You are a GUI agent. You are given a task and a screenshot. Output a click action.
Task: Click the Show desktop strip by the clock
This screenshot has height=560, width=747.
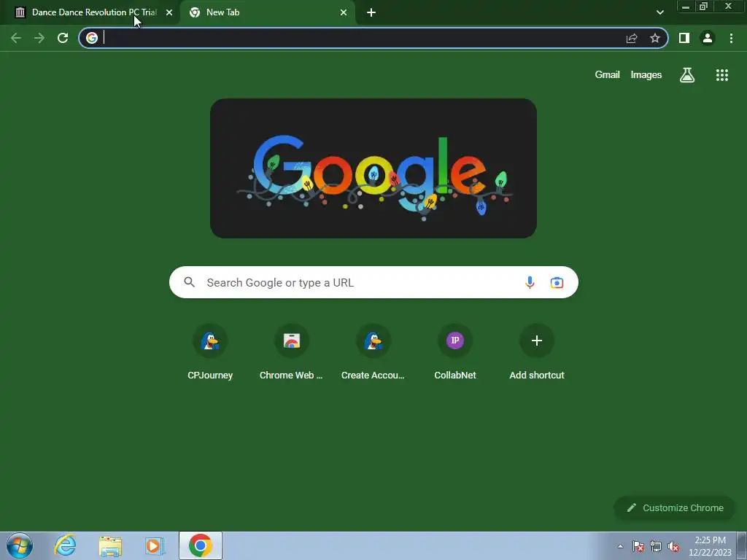click(x=742, y=545)
